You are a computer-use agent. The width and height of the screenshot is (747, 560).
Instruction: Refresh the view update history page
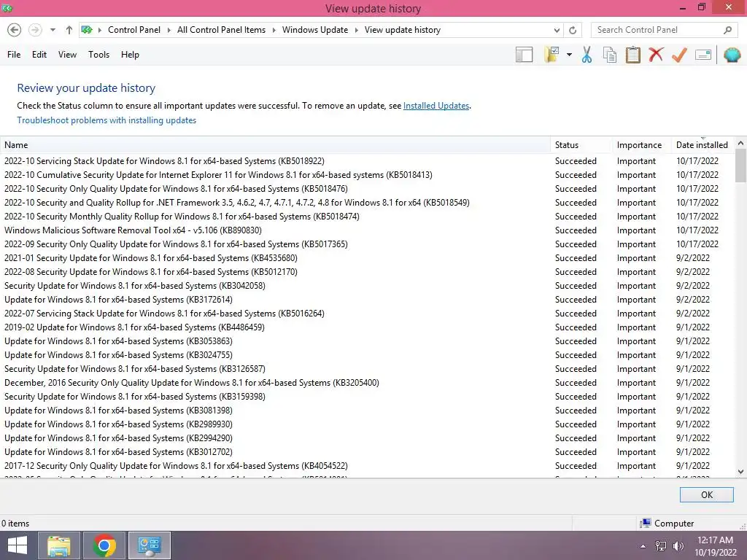coord(573,30)
